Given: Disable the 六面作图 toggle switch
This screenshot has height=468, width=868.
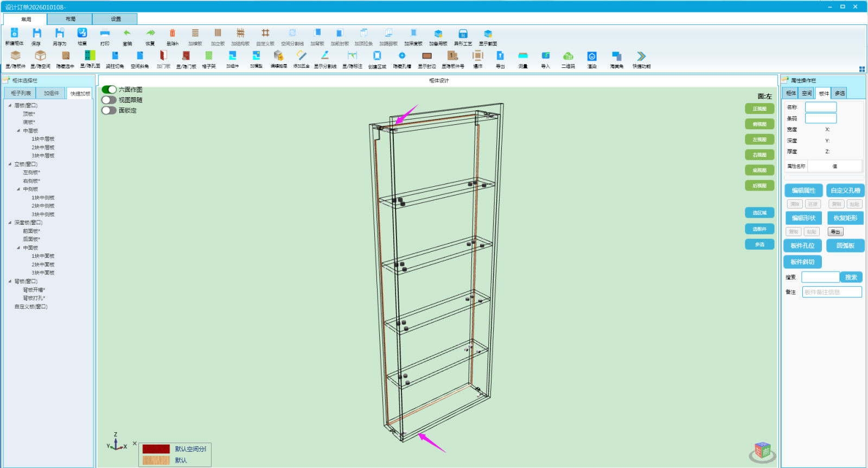Looking at the screenshot, I should (109, 90).
